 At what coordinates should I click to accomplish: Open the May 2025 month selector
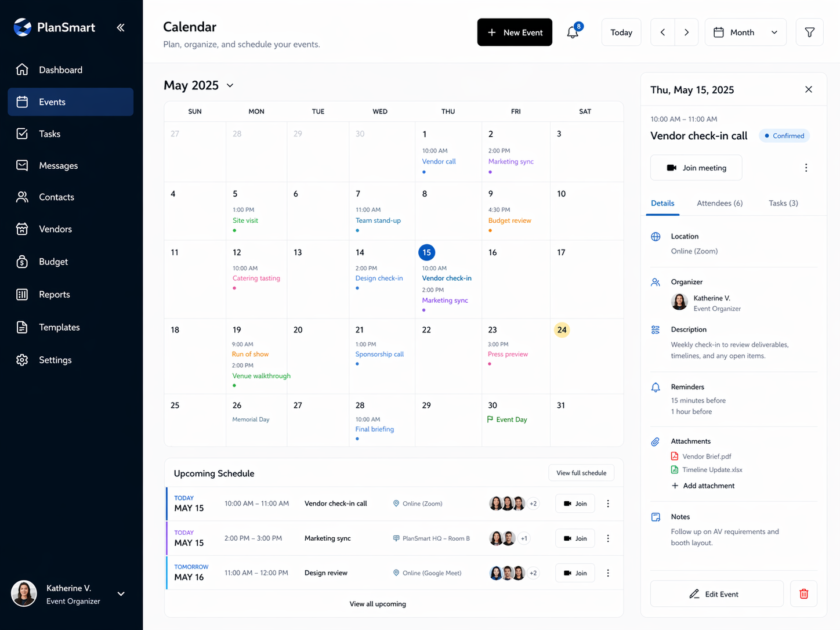pos(199,85)
